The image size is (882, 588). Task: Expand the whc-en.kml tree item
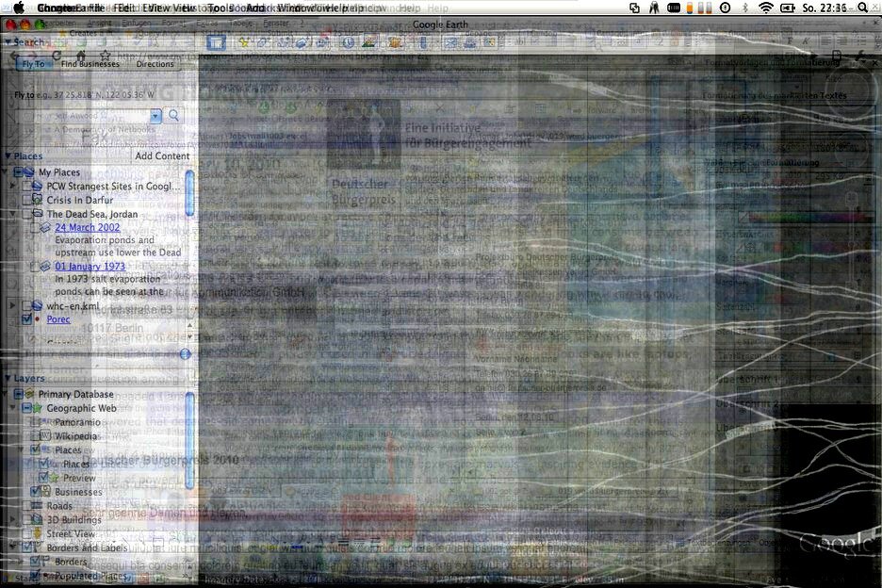pyautogui.click(x=13, y=305)
